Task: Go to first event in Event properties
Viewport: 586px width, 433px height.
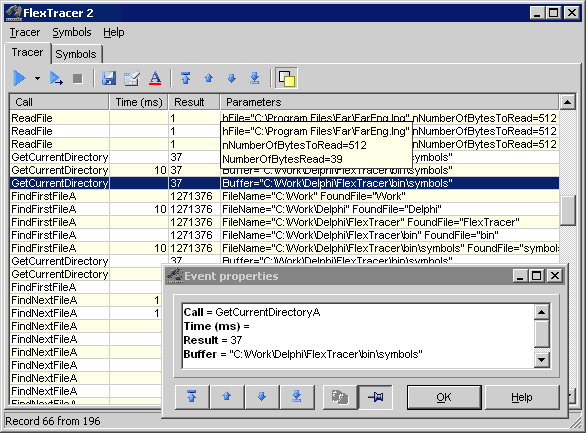Action: pyautogui.click(x=192, y=397)
